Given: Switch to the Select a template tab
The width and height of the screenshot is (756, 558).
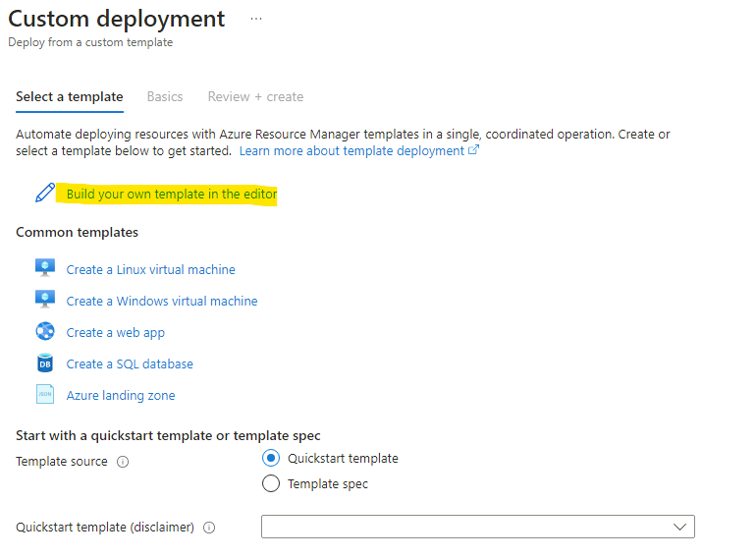Looking at the screenshot, I should 70,97.
